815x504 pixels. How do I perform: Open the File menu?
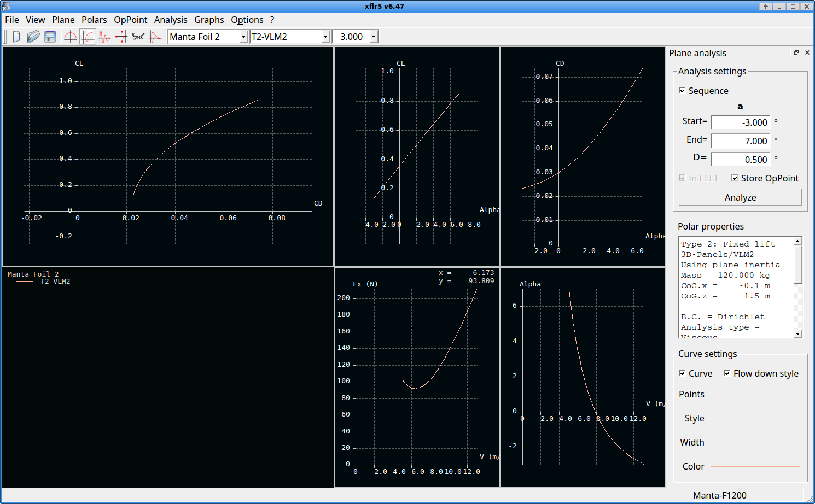(x=12, y=20)
